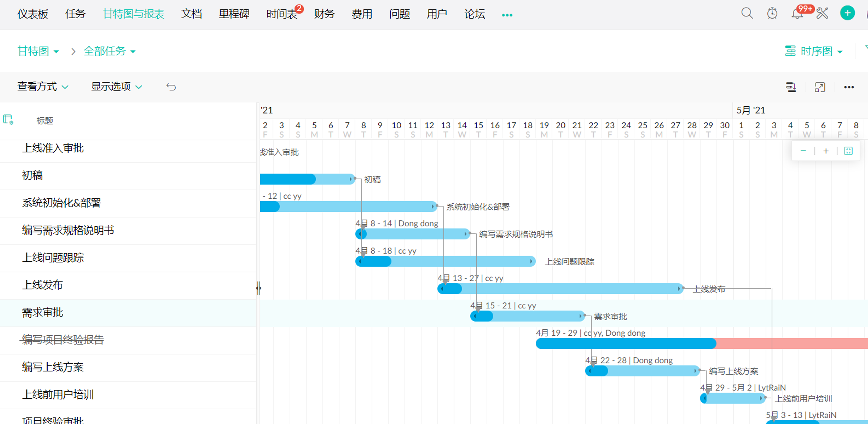Screen dimensions: 868x424
Task: Click the panel splitter handle
Action: [258, 288]
